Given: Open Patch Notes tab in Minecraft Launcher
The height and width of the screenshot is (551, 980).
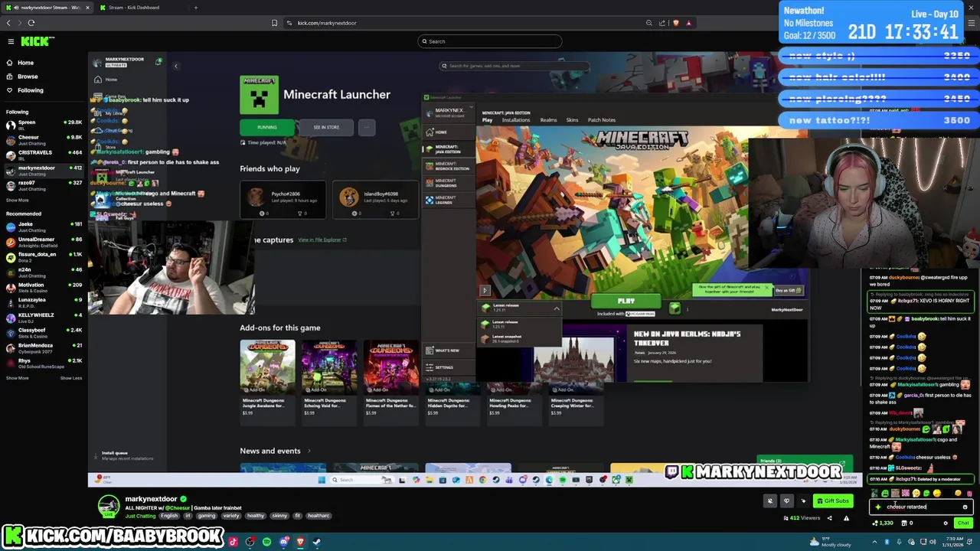Looking at the screenshot, I should 601,120.
